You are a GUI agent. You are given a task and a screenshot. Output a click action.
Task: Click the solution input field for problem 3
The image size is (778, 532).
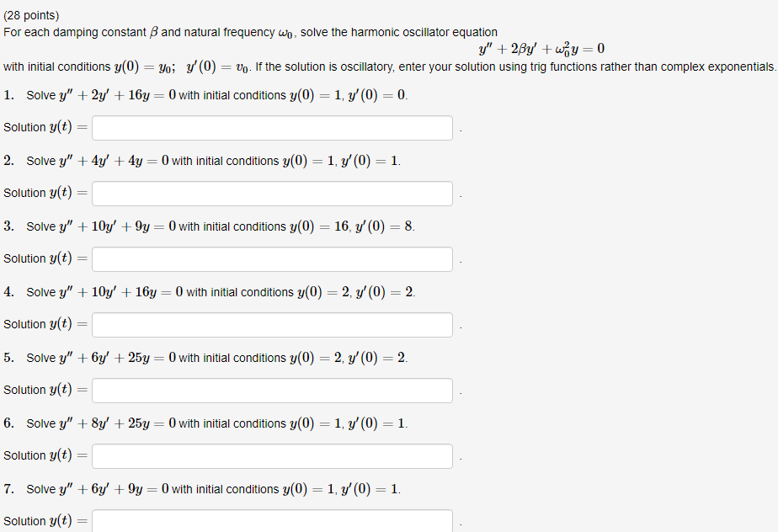(x=271, y=258)
